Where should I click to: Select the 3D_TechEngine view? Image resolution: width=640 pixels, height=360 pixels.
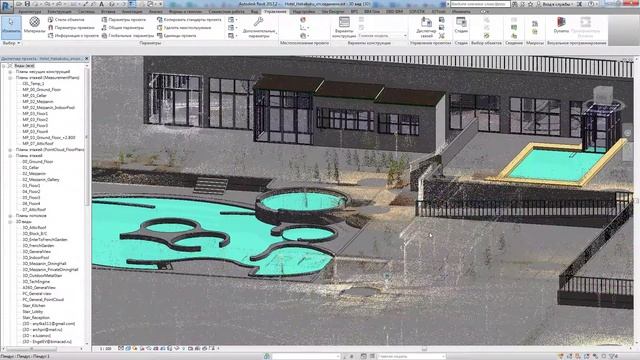click(x=36, y=282)
